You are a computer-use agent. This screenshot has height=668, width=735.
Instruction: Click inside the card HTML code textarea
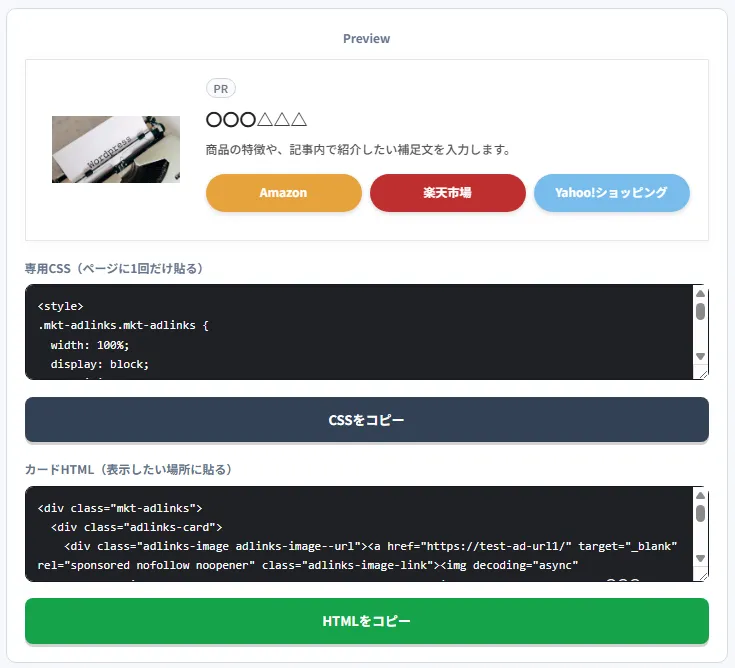[x=359, y=534]
